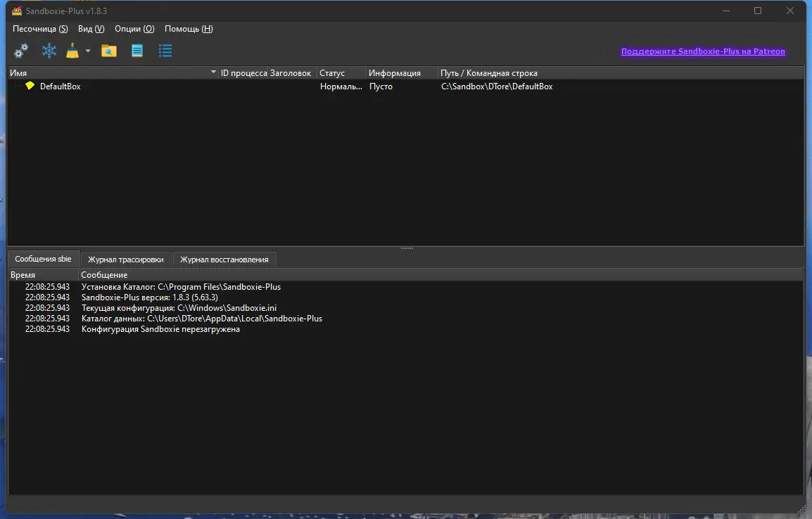Click the window resize grip corner

point(803,509)
